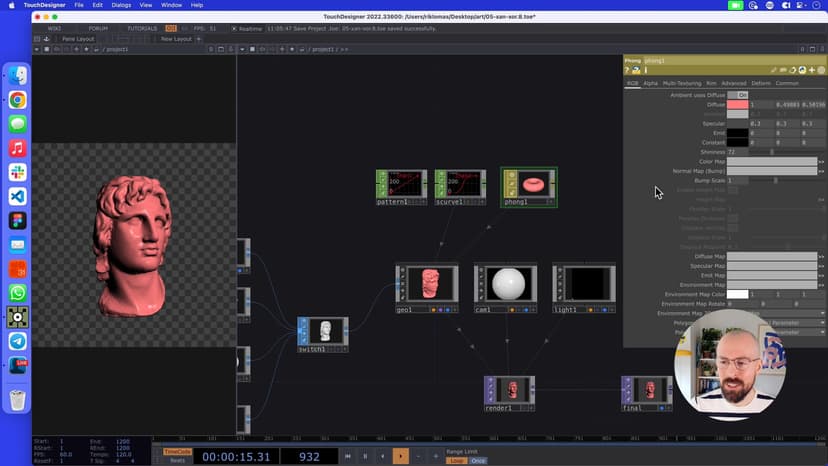The width and height of the screenshot is (828, 466).
Task: Toggle Ambient uses Diffuse switch
Action: point(738,94)
